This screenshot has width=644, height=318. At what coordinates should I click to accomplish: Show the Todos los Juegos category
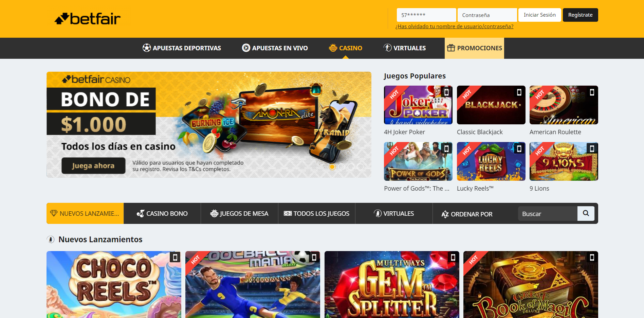tap(317, 213)
